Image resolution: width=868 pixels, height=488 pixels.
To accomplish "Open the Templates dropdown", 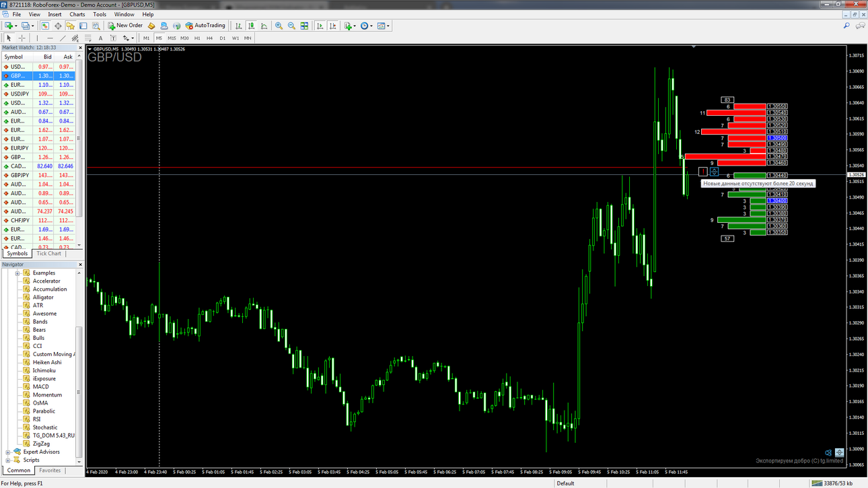I will [x=383, y=26].
